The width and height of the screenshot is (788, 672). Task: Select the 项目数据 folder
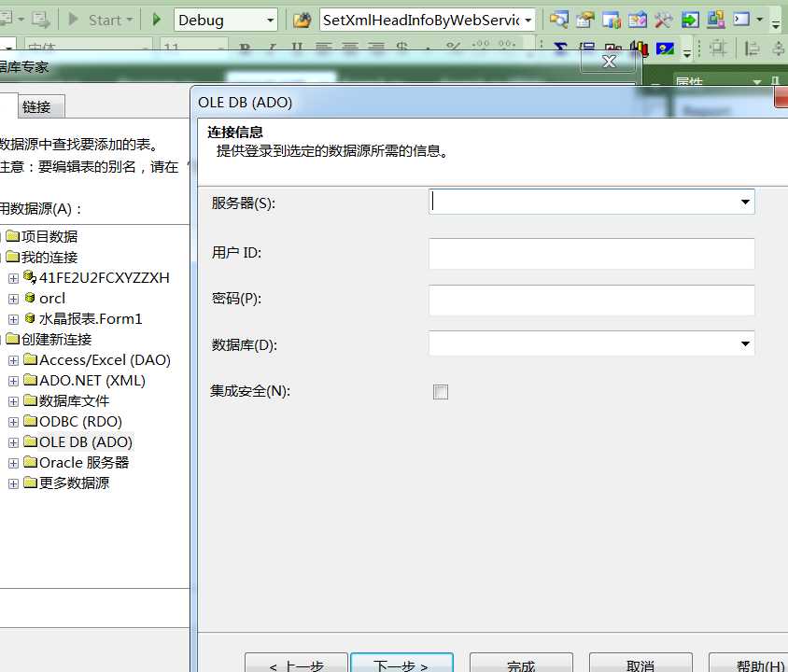49,236
